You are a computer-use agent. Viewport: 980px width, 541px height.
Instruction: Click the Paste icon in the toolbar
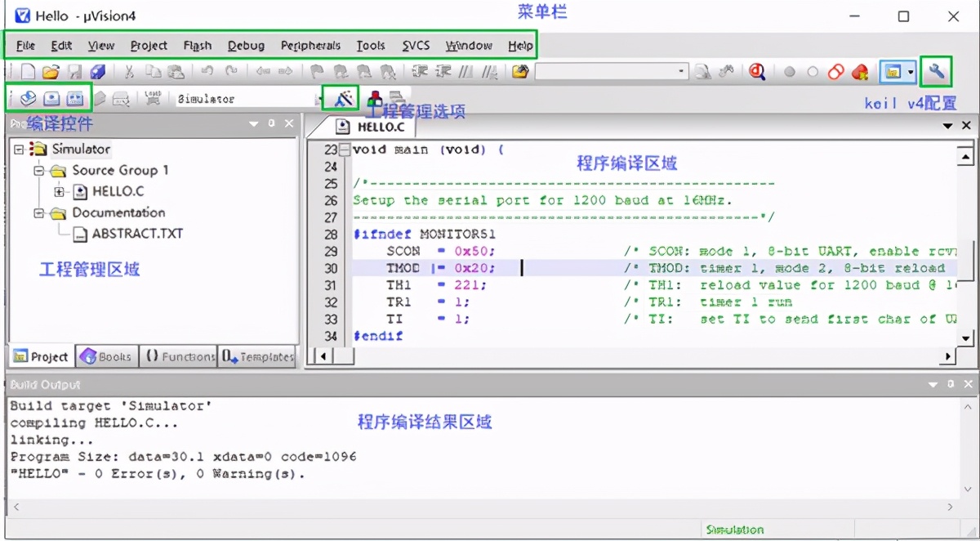[x=176, y=72]
